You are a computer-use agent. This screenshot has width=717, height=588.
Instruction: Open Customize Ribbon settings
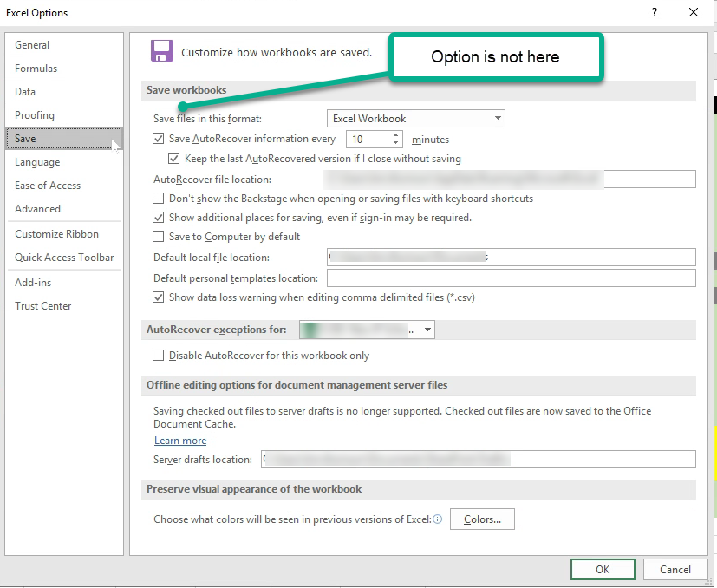click(52, 233)
